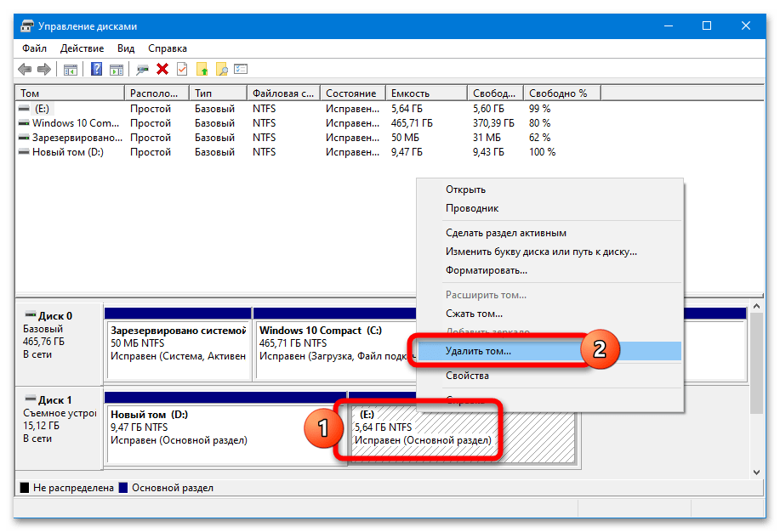Click the document with checkmark properties icon
Viewport: 780px width, 532px height.
coord(182,69)
